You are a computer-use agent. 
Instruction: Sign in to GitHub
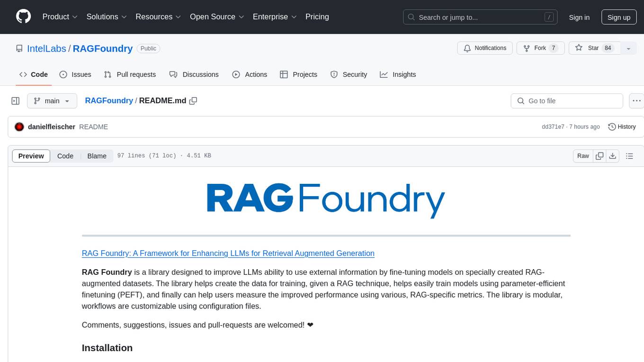click(x=579, y=17)
